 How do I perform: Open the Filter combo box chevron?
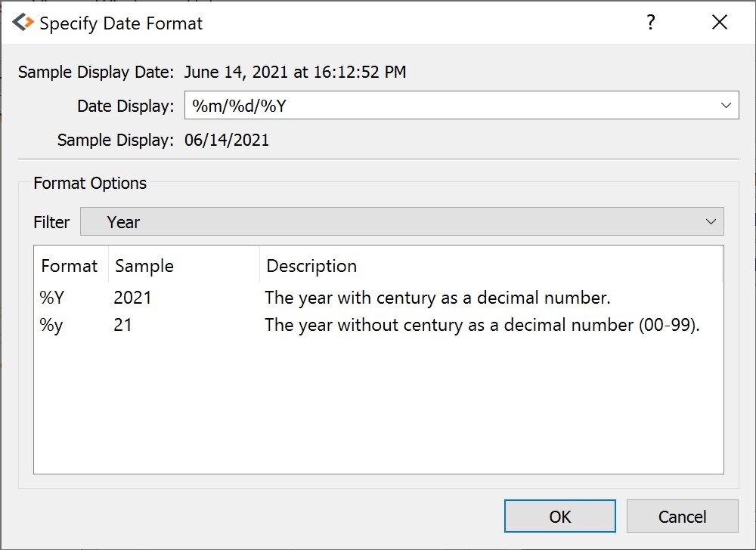(x=710, y=221)
